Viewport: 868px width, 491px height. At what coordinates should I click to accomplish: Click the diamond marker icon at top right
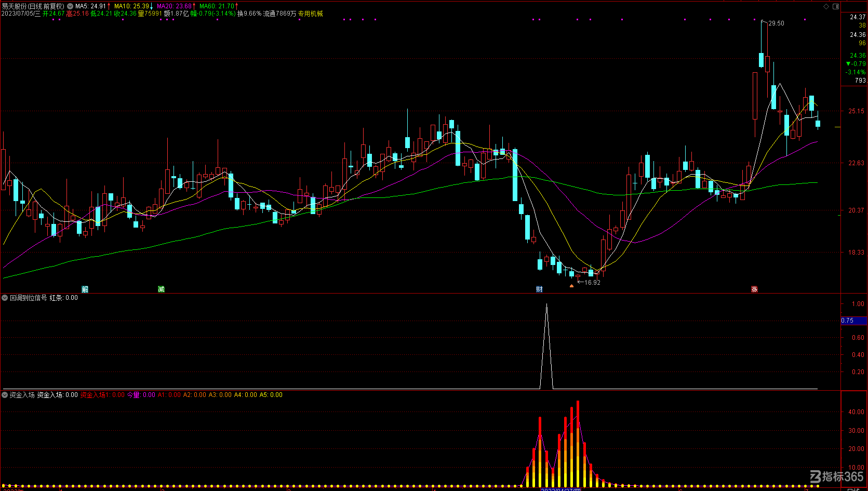tap(826, 7)
